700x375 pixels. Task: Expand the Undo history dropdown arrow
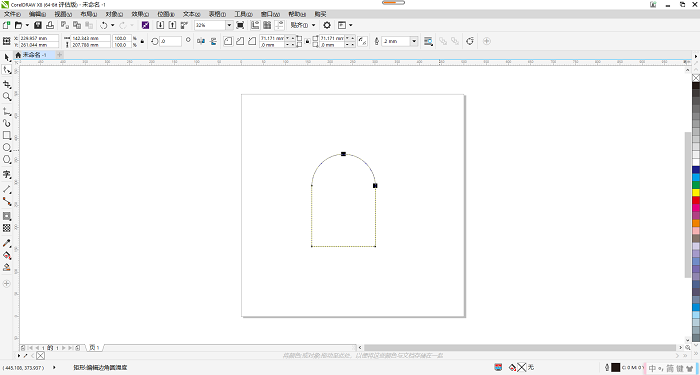click(112, 25)
